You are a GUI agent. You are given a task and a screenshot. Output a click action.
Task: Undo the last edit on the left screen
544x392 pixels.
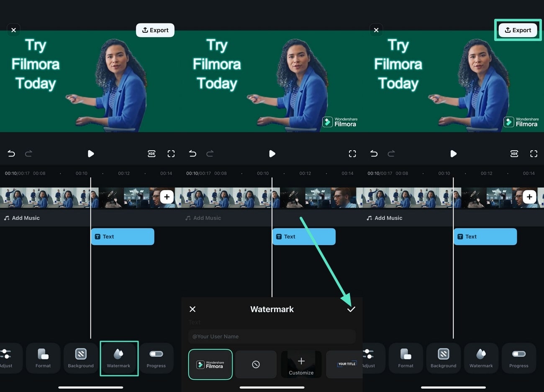click(11, 154)
